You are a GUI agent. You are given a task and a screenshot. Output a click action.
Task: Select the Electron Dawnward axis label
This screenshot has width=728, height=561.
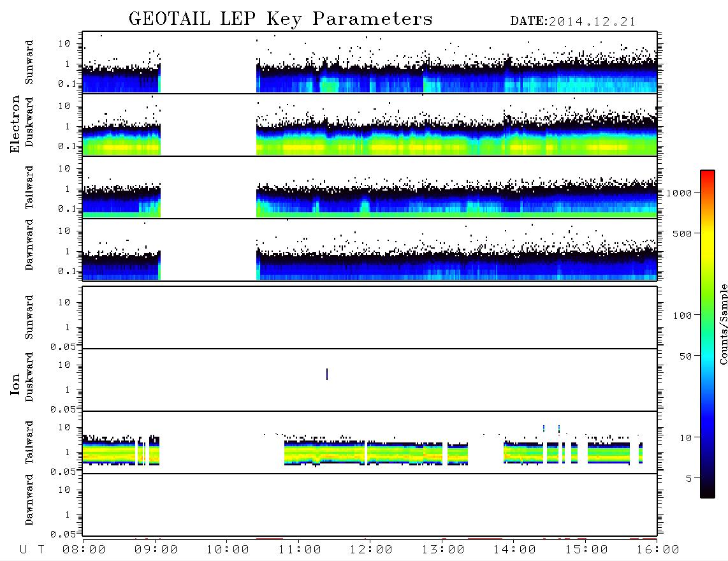coord(29,245)
